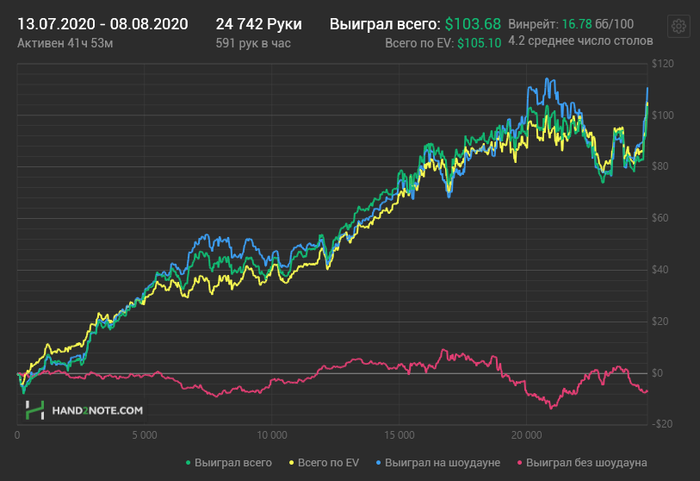Click the green legend dot for 'Выиграл всего'

pyautogui.click(x=188, y=463)
